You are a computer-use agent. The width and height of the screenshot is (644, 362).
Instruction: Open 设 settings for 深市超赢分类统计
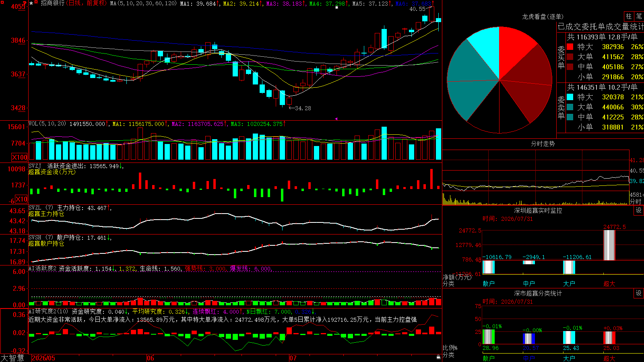click(639, 293)
